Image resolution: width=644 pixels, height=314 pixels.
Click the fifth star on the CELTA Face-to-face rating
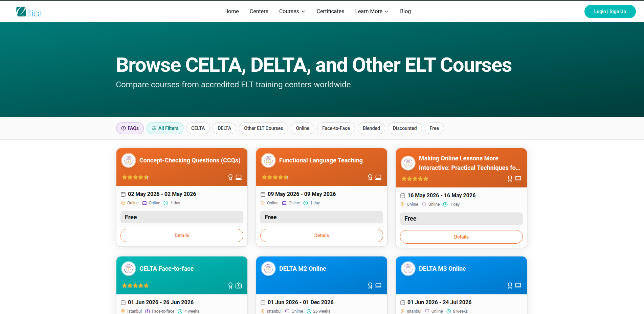click(147, 286)
